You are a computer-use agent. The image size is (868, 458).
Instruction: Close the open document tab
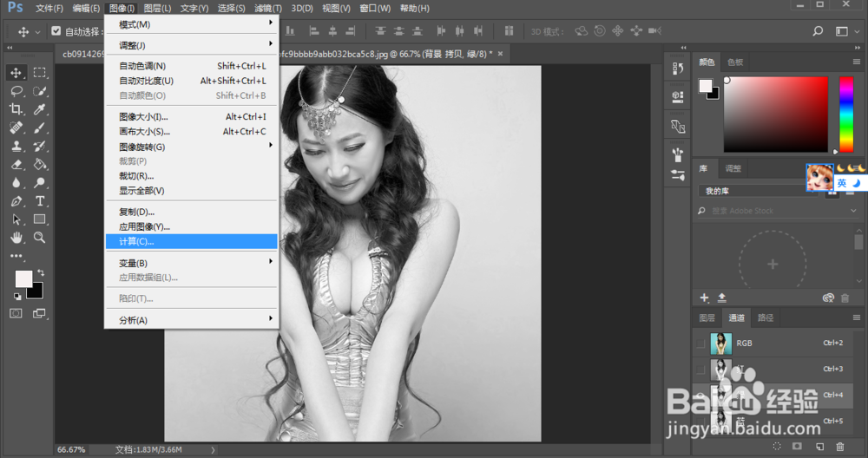501,54
